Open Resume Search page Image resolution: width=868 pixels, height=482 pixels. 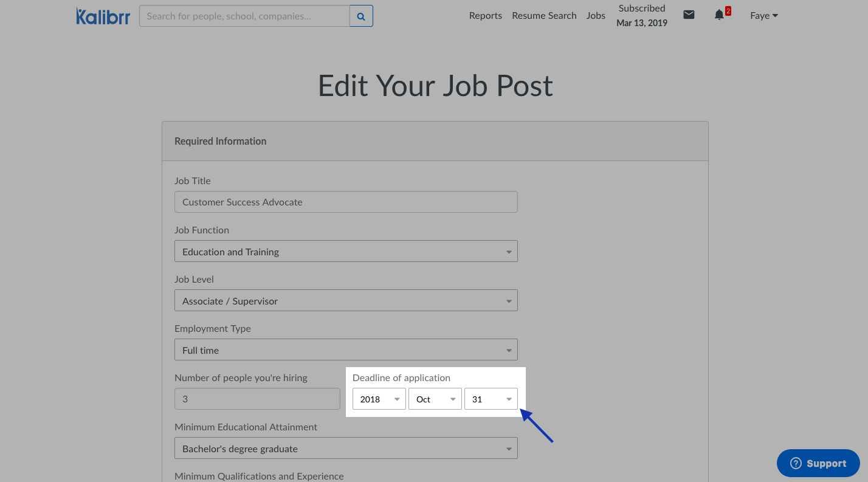click(544, 16)
